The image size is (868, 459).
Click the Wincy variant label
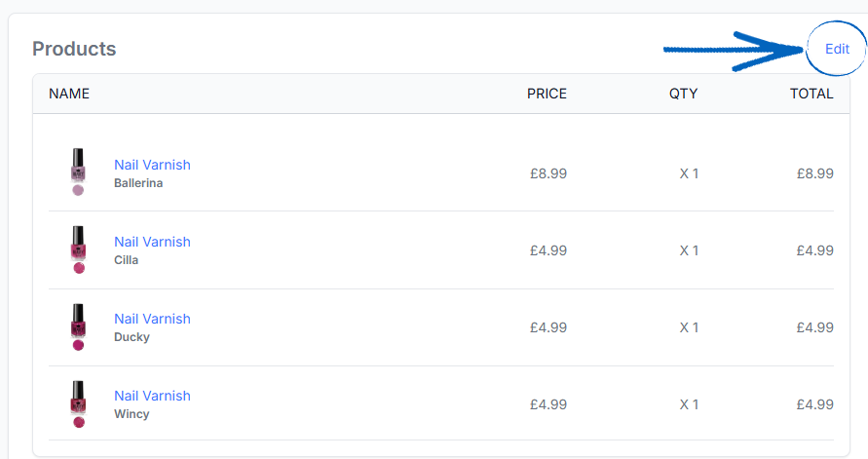coord(132,413)
